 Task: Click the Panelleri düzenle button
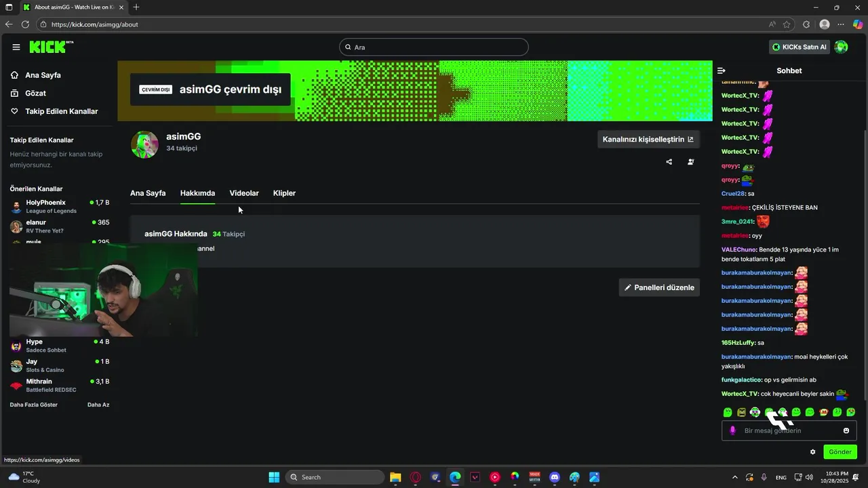click(659, 287)
